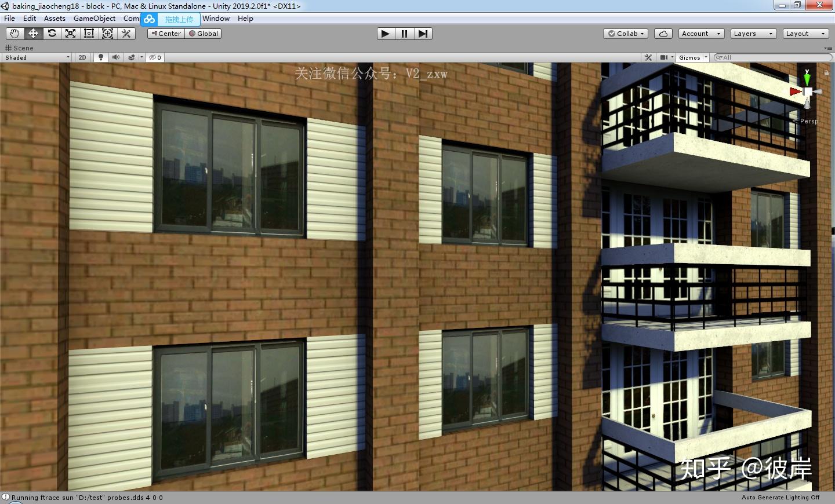Select the Rotate tool
The image size is (835, 504).
point(52,34)
